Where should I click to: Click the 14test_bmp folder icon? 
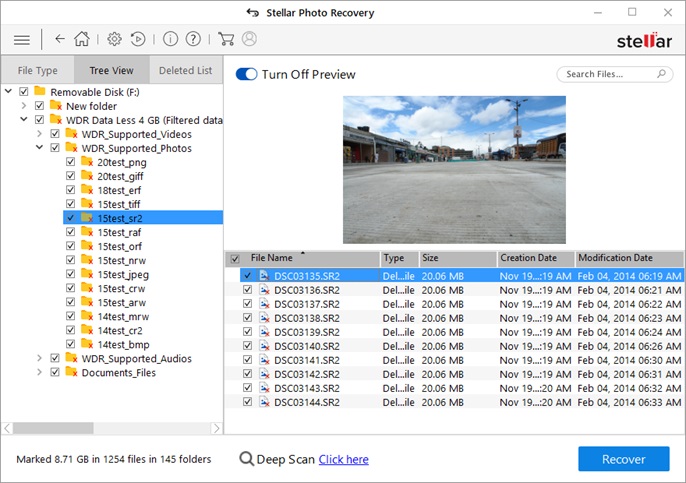(x=87, y=344)
